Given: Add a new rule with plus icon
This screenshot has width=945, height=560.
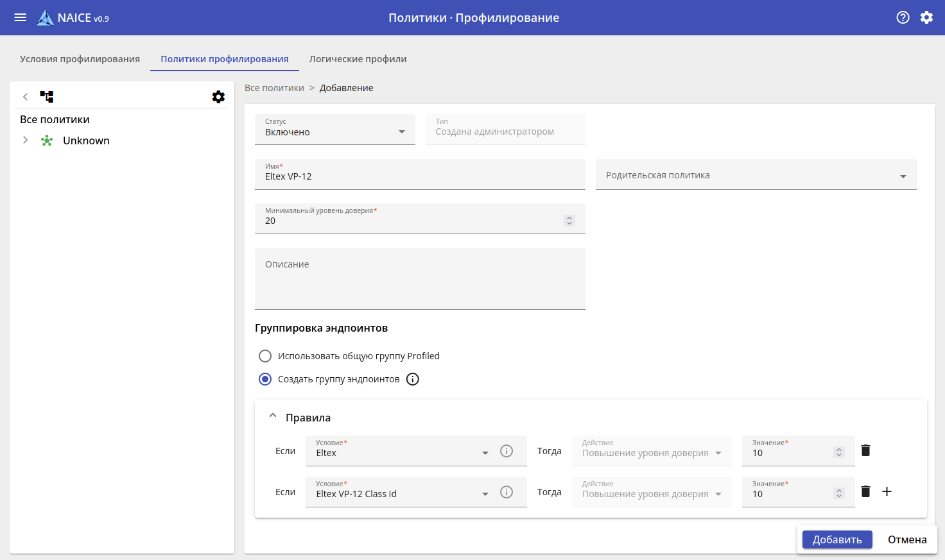Looking at the screenshot, I should (887, 491).
